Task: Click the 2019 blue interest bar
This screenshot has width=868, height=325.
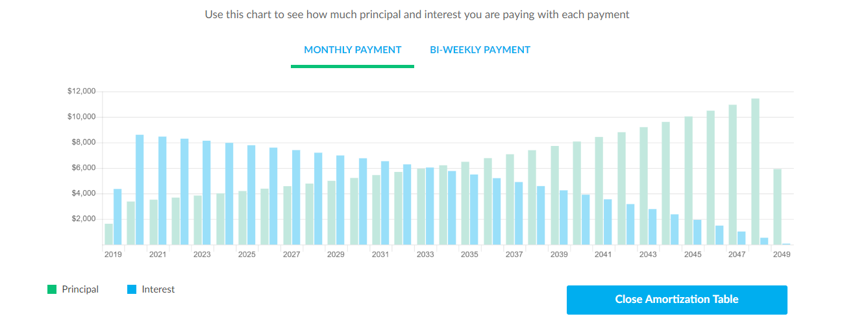Action: click(x=118, y=217)
